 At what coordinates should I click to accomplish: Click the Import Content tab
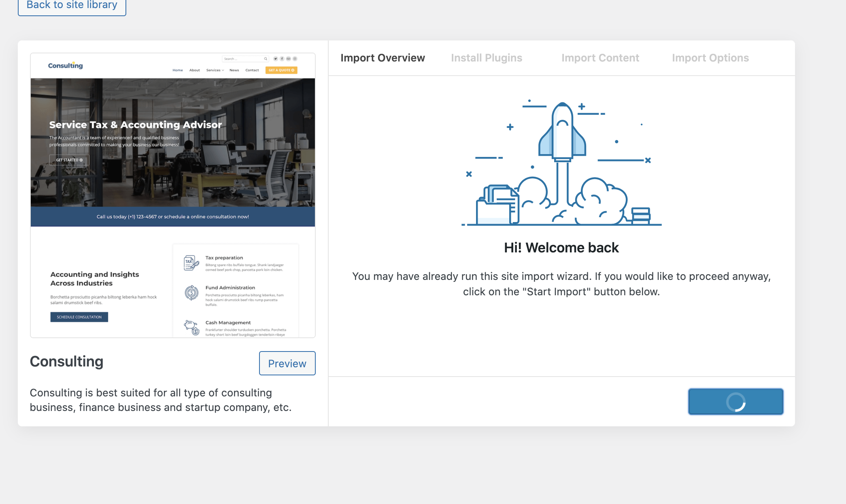(x=600, y=57)
